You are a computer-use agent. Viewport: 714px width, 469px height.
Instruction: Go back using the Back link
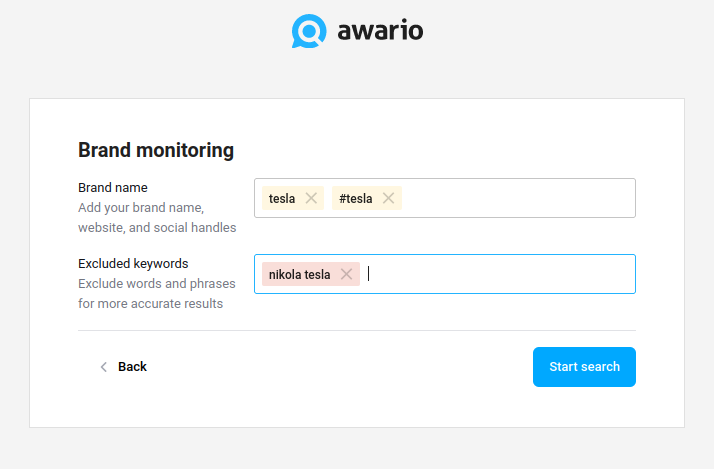[123, 367]
